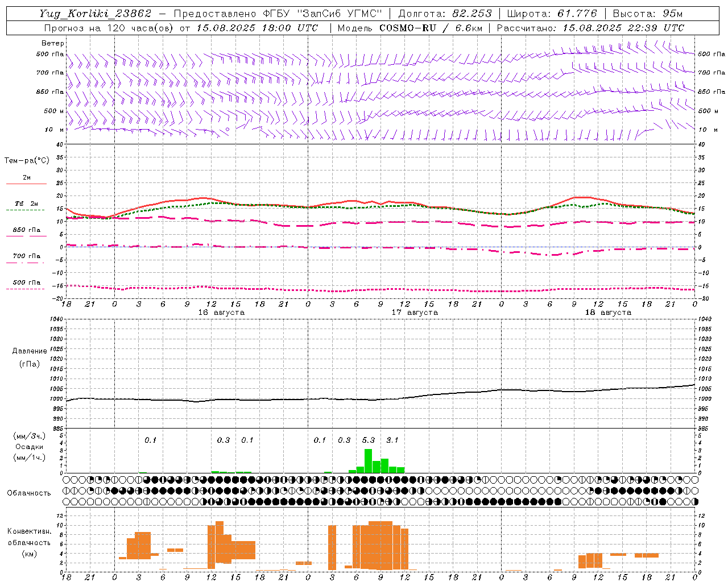Click the Конвективн. облачность label
The width and height of the screenshot is (728, 582).
(x=29, y=537)
